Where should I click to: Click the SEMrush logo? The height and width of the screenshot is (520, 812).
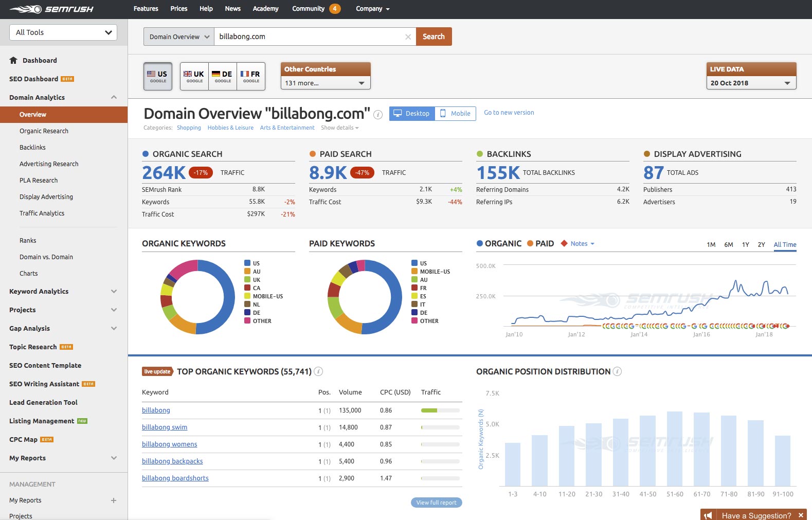51,9
